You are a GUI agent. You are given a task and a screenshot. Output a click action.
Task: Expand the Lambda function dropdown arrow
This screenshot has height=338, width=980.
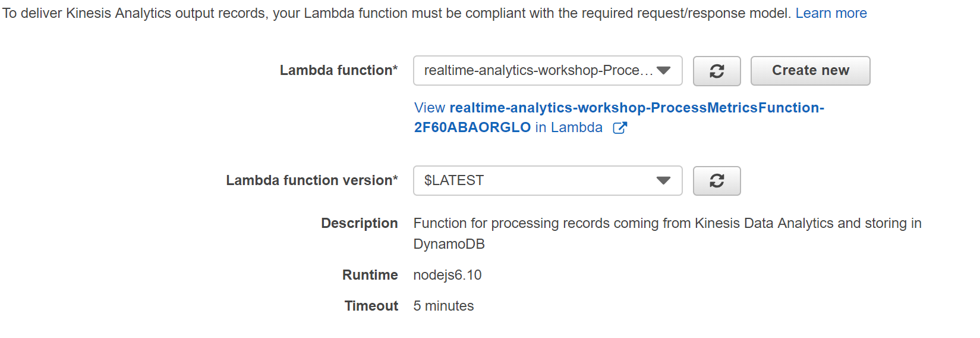pos(664,71)
